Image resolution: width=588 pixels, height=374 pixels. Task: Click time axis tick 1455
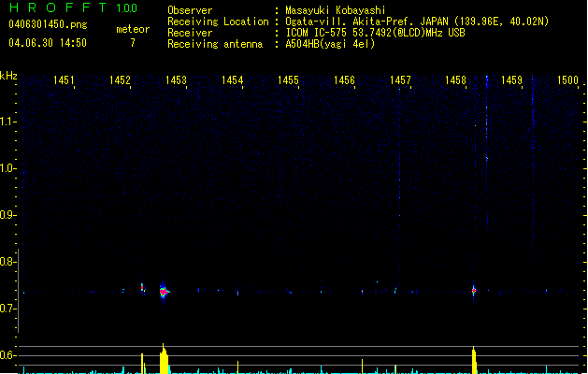tap(288, 80)
